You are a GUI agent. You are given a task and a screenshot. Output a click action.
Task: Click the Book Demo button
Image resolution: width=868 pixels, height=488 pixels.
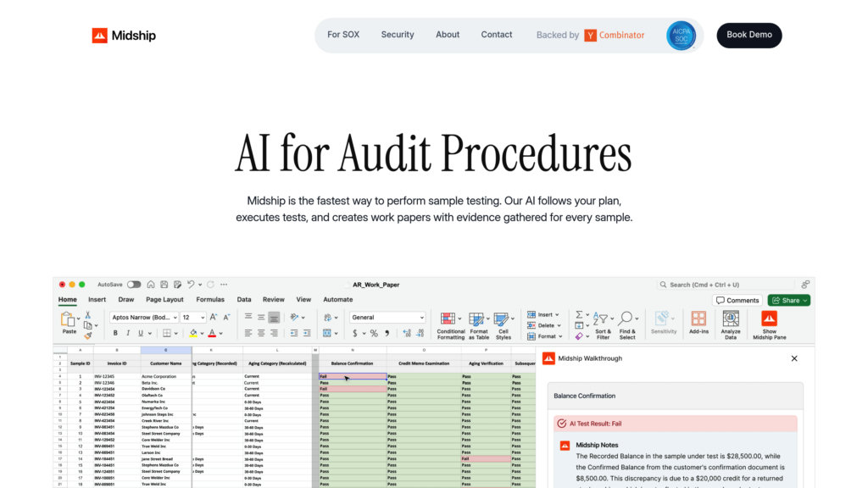click(x=748, y=35)
